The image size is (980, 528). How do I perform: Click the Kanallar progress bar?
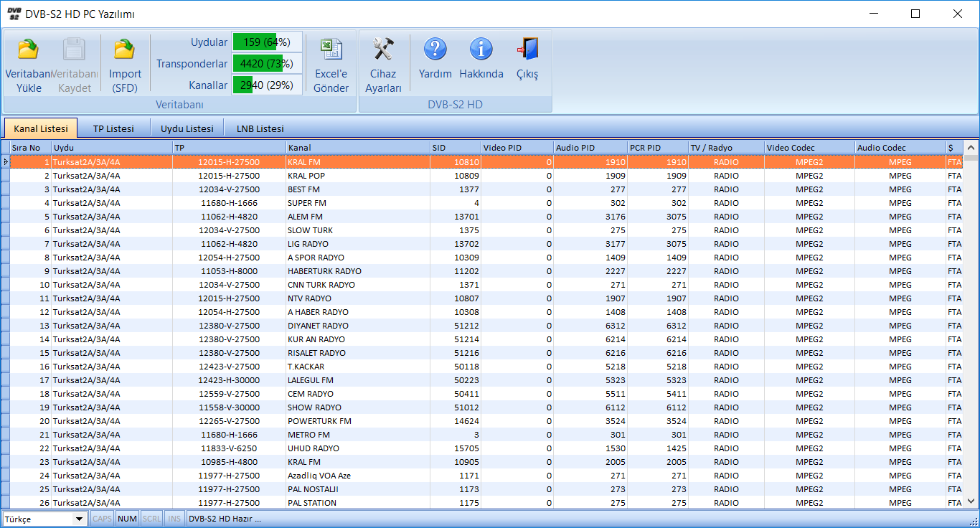267,85
